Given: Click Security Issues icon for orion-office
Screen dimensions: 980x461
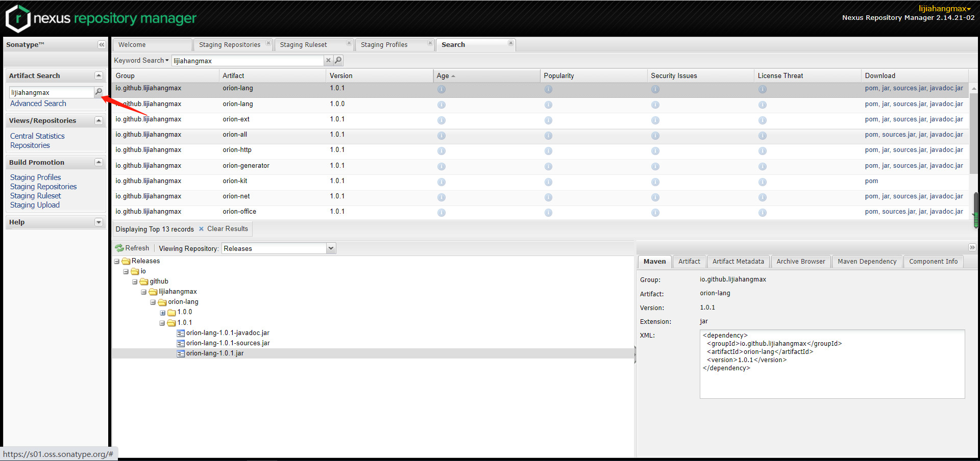Looking at the screenshot, I should tap(655, 213).
